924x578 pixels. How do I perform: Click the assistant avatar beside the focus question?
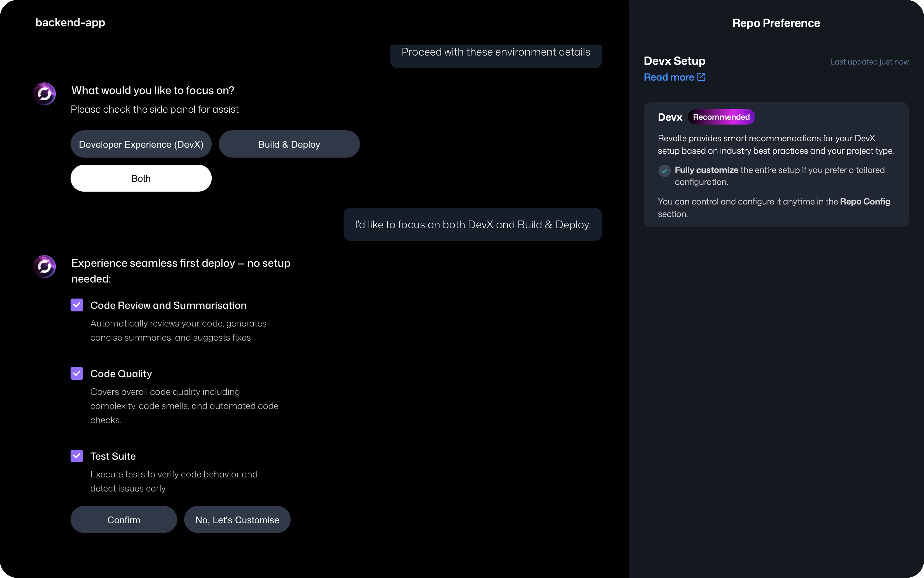pos(44,94)
